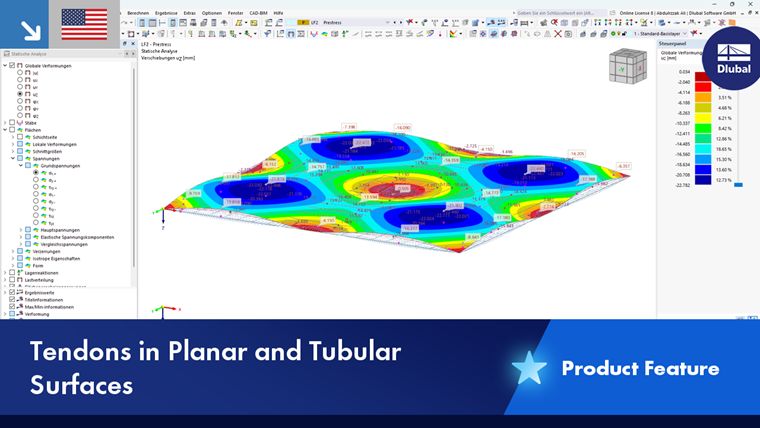Toggle the Flächen checkbox
Screen dimensions: 760x428
[x=12, y=130]
